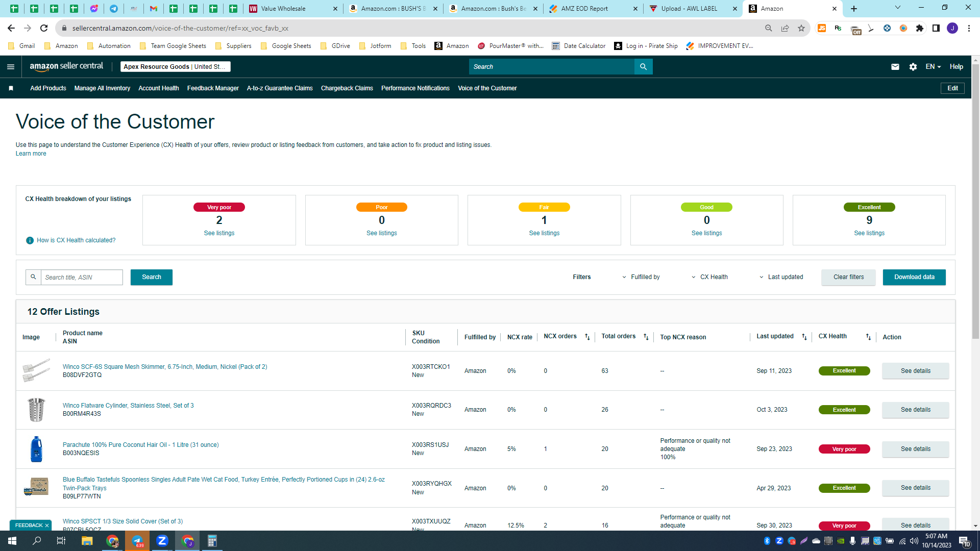
Task: Open the buyer messages envelope icon
Action: [895, 67]
